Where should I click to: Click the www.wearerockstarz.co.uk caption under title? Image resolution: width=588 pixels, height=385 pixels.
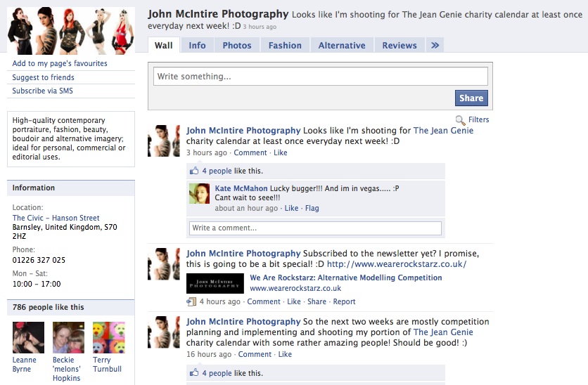coord(295,288)
